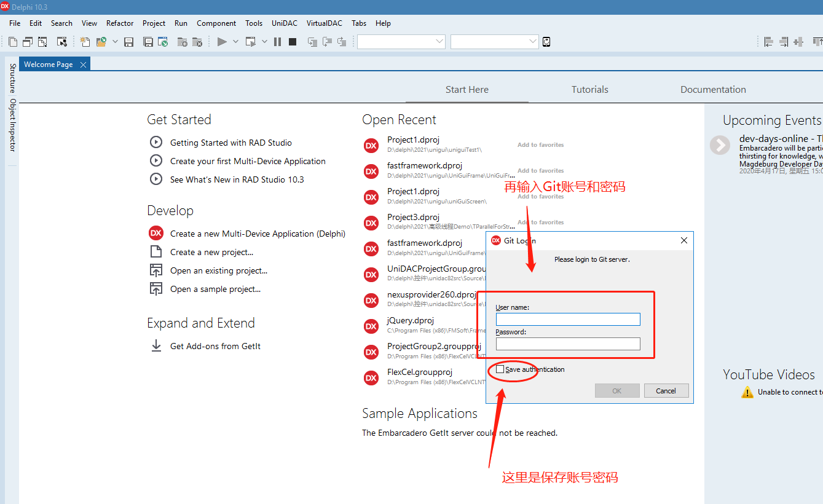Switch to the Documentation tab
The width and height of the screenshot is (823, 504).
(713, 90)
